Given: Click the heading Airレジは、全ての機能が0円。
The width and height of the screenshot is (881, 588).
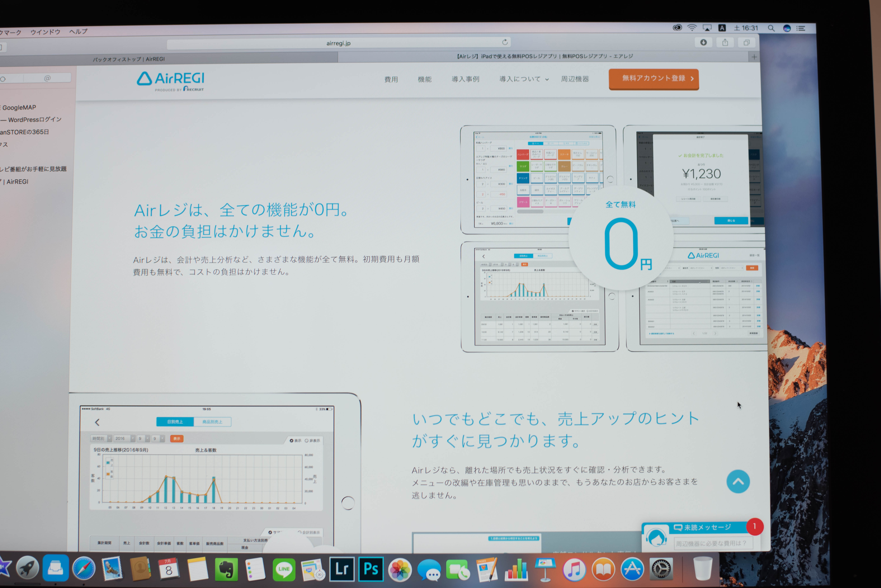Looking at the screenshot, I should [x=243, y=210].
